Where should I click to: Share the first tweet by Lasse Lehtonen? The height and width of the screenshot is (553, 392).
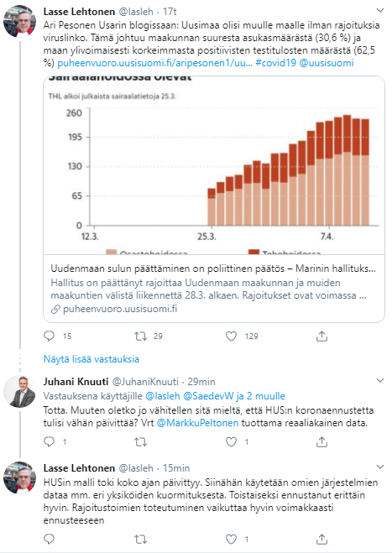click(x=321, y=336)
